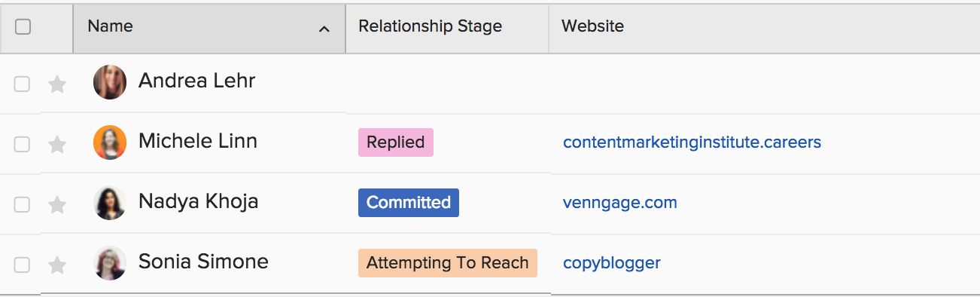
Task: Select Michele Linn's row checkbox
Action: (23, 144)
